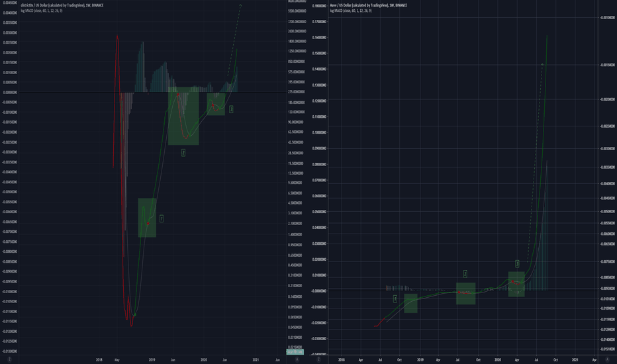Select the label numbered 3 on district0x chart
This screenshot has width=617, height=364.
click(x=231, y=109)
